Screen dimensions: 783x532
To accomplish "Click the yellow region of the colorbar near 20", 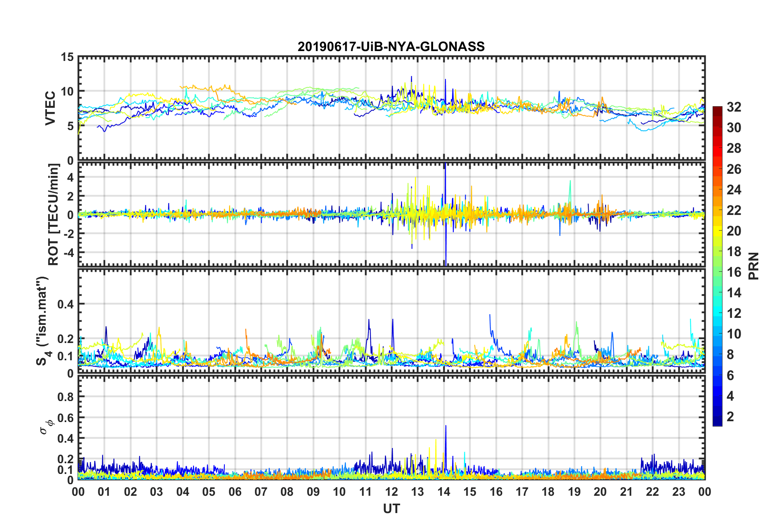I will (x=718, y=231).
